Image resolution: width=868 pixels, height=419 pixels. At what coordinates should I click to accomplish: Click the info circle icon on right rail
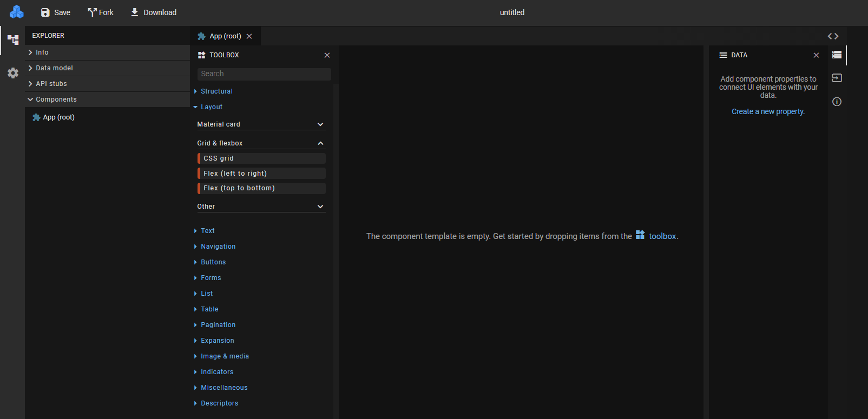[837, 102]
